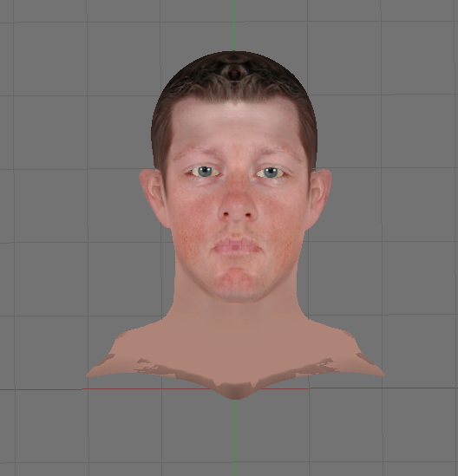The height and width of the screenshot is (476, 458).
Task: Click the model's lips
Action: click(x=237, y=246)
